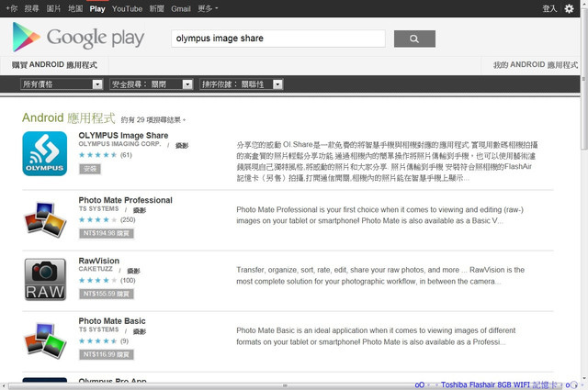588x390 pixels.
Task: Click the RawVision description text
Action: [380, 275]
